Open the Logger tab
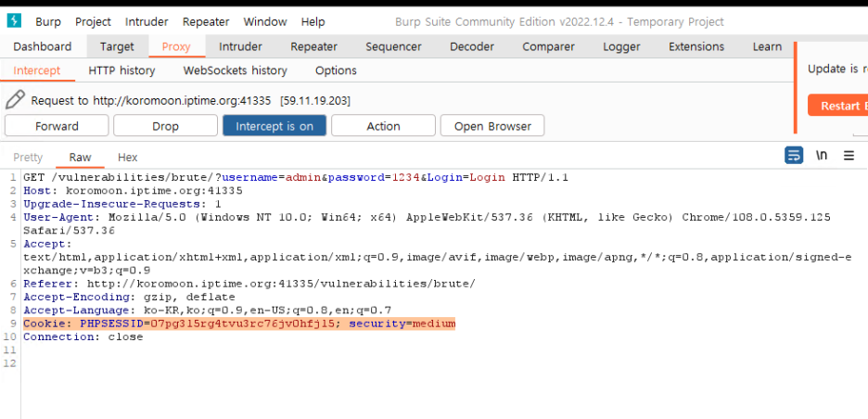Viewport: 868px width, 419px height. coord(621,46)
